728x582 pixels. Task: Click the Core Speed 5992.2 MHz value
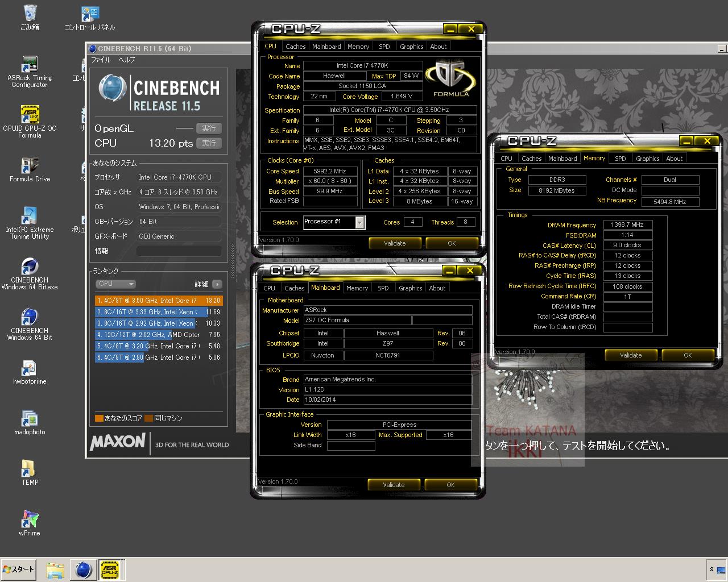click(330, 171)
